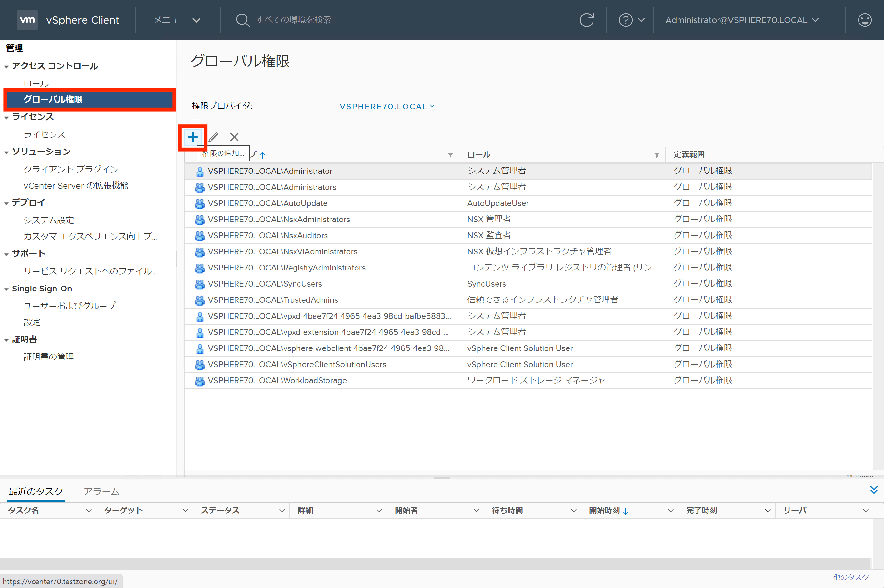Image resolution: width=884 pixels, height=588 pixels.
Task: Click the user icon for VSPHERE70.LOCAL\Administrator
Action: [x=200, y=171]
